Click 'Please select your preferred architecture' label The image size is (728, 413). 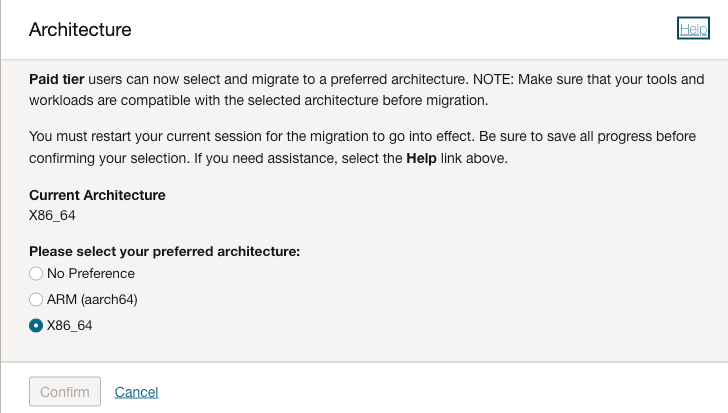165,251
